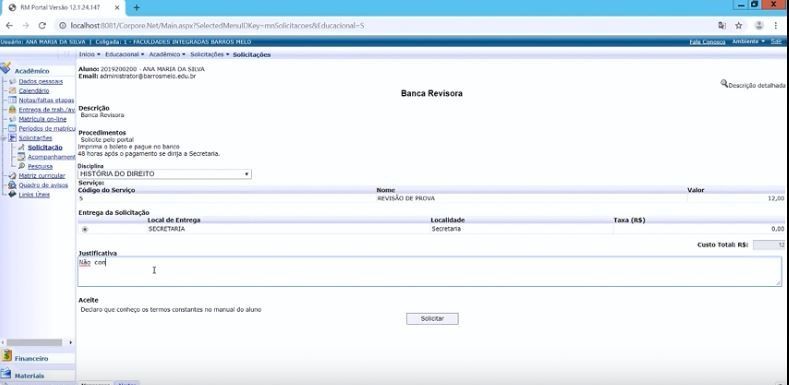The height and width of the screenshot is (385, 789).
Task: Open the Disciplina dropdown HISTÓRIA DO DIREITO
Action: [x=165, y=174]
